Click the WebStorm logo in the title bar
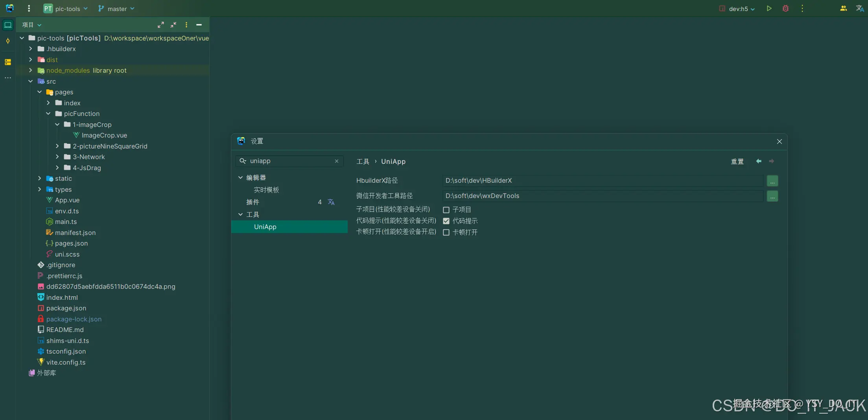The width and height of the screenshot is (868, 420). tap(10, 8)
